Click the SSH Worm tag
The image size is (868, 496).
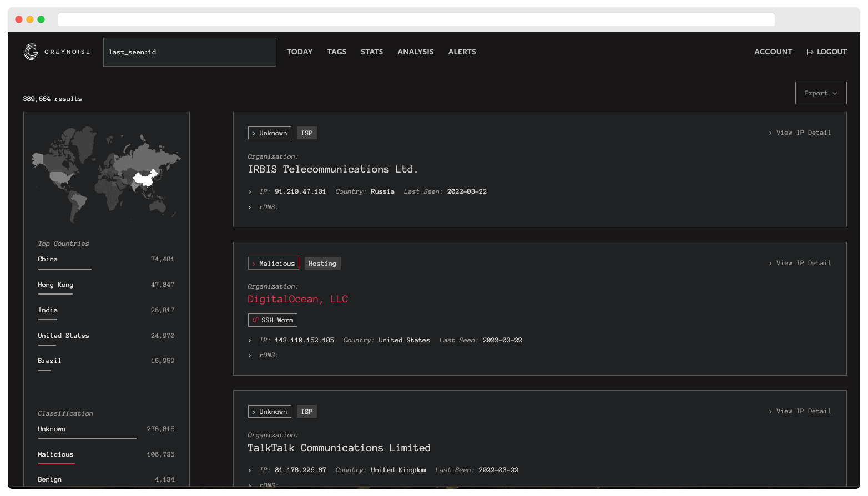click(272, 320)
